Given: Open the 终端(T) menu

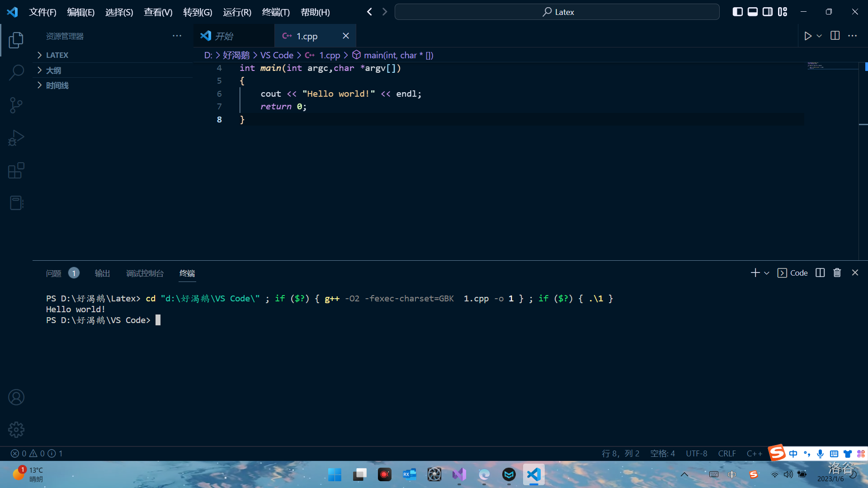Looking at the screenshot, I should pyautogui.click(x=275, y=12).
